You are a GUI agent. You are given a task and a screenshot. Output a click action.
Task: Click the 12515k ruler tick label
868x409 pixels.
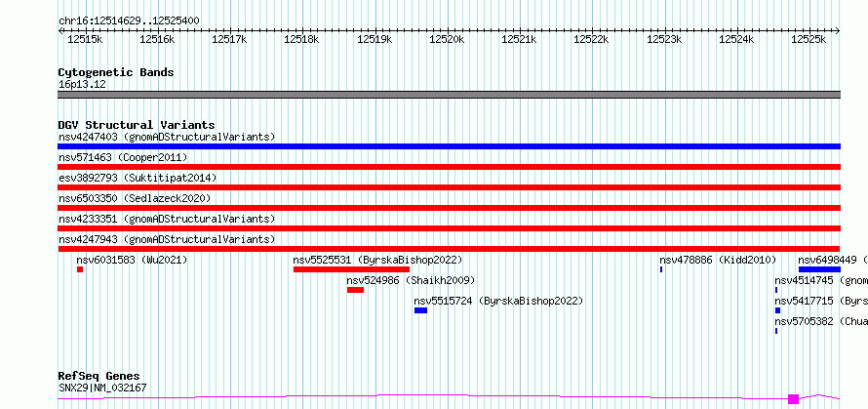[x=85, y=39]
